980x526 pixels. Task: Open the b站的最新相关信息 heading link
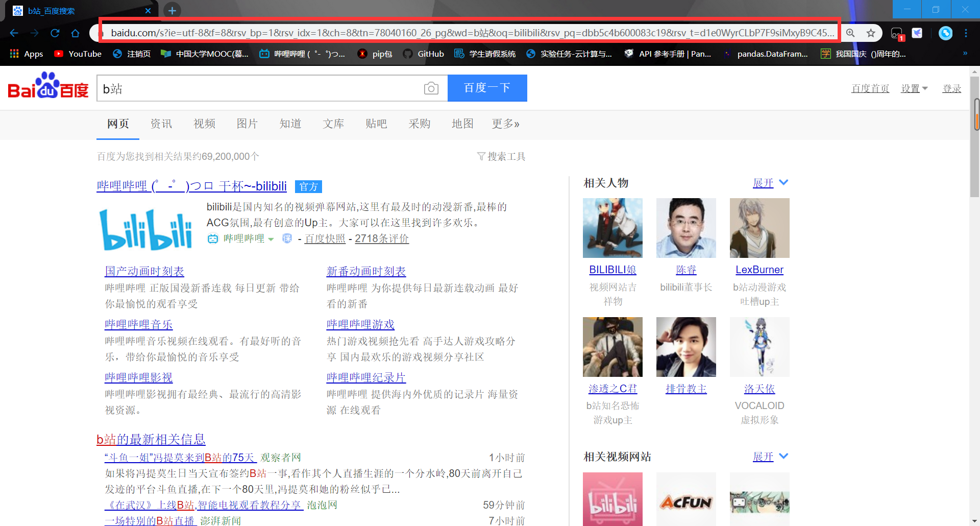click(151, 439)
